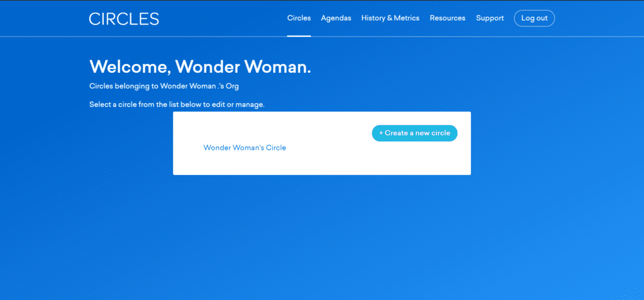Click the Log out button
The image size is (644, 300).
tap(535, 18)
